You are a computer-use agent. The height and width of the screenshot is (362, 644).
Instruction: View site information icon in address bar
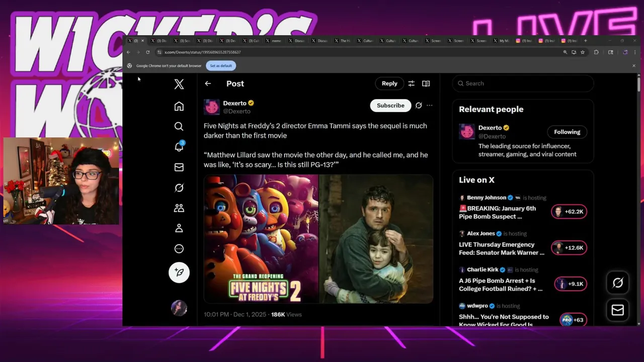click(x=159, y=52)
